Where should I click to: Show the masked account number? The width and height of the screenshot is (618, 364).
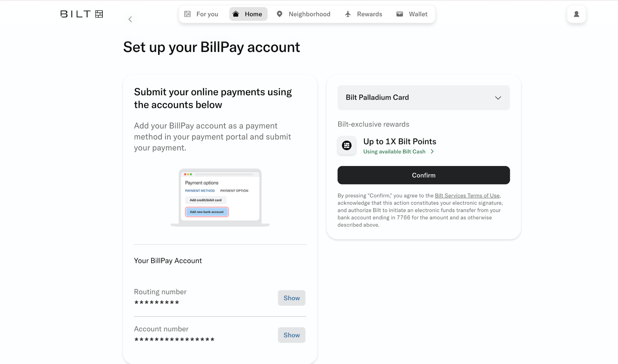click(291, 335)
